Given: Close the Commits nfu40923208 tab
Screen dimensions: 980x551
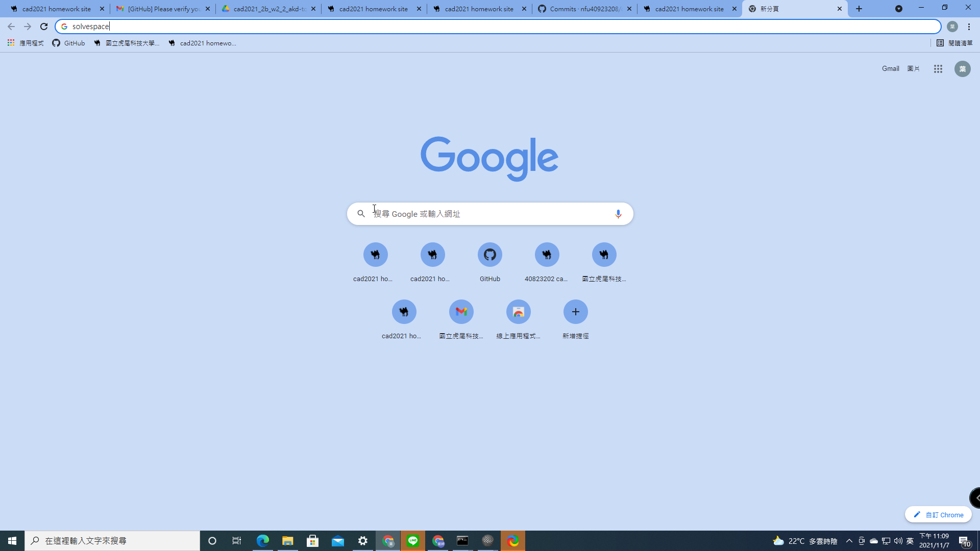Looking at the screenshot, I should [x=629, y=9].
